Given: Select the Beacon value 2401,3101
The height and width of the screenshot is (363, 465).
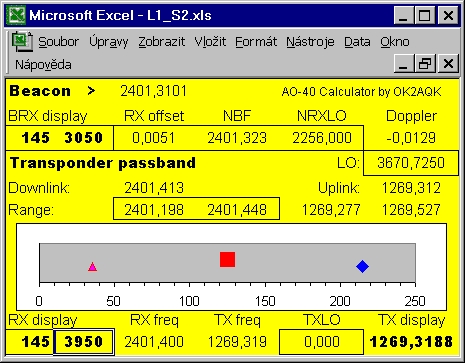Looking at the screenshot, I should pos(154,91).
